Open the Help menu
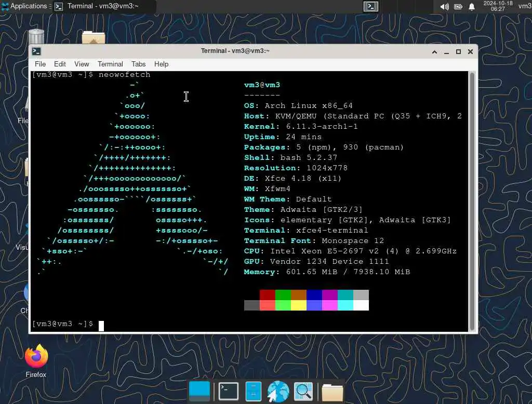The image size is (532, 404). pos(161,64)
